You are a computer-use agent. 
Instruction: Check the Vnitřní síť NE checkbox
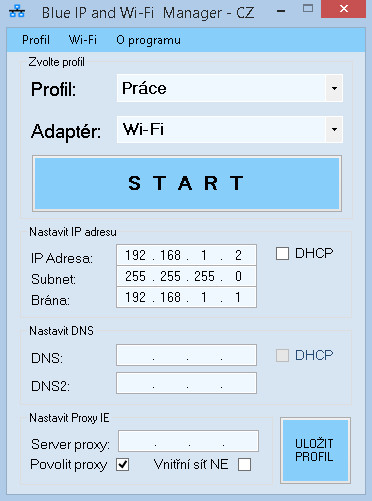[244, 464]
